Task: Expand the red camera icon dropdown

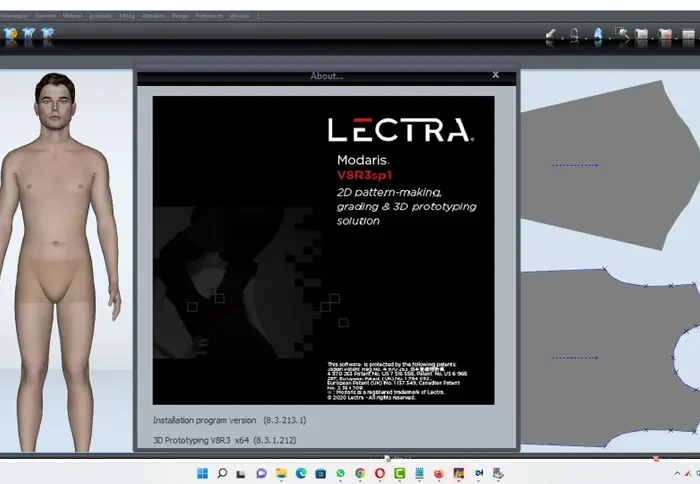Action: click(676, 38)
